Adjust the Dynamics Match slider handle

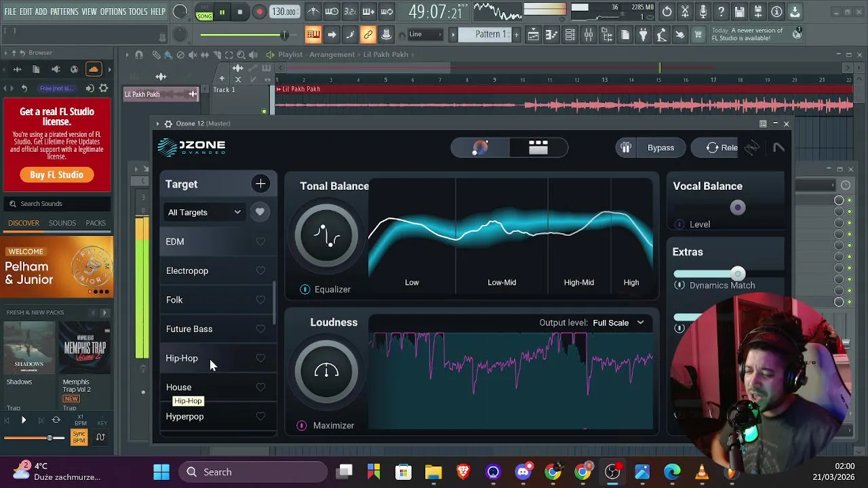point(738,274)
